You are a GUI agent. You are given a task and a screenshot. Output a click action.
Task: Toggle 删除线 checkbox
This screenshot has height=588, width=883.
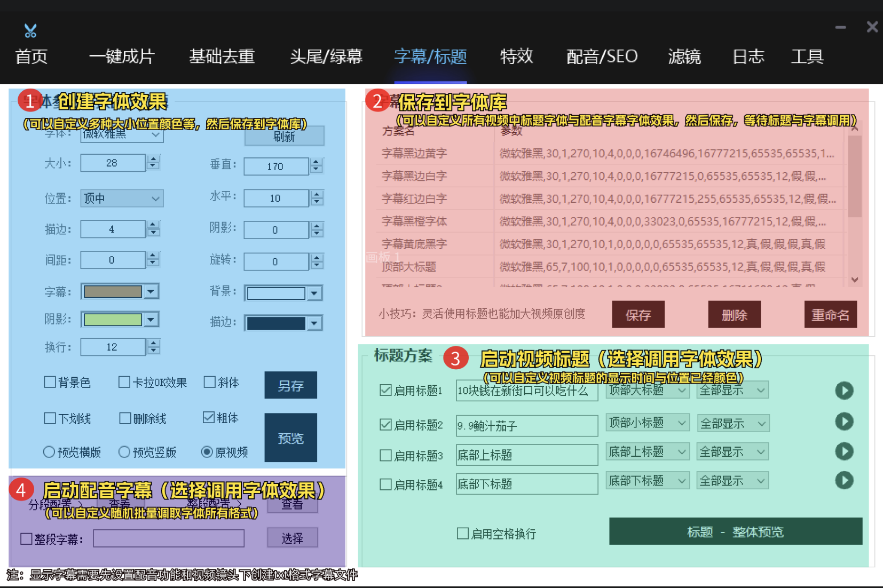[x=125, y=418]
